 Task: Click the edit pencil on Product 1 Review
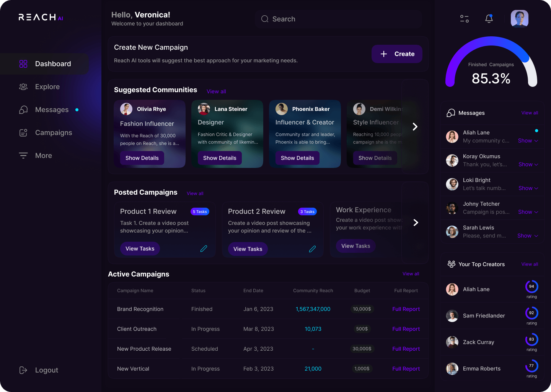pyautogui.click(x=204, y=249)
